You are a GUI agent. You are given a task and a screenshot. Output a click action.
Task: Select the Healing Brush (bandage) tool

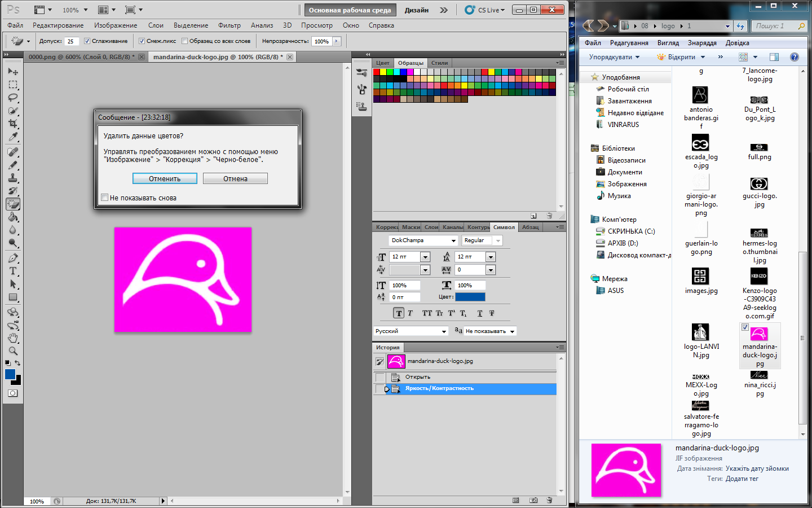coord(13,152)
